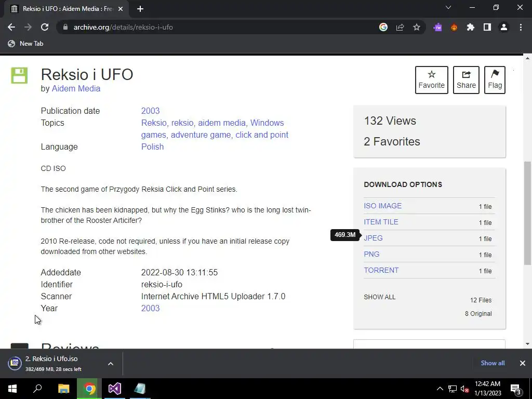Viewport: 532px width, 399px height.
Task: Click the page scrollbar up arrow
Action: (x=527, y=59)
